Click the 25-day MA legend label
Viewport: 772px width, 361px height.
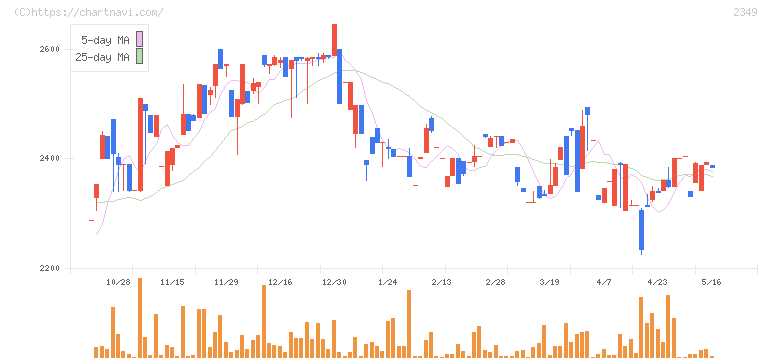tap(102, 57)
